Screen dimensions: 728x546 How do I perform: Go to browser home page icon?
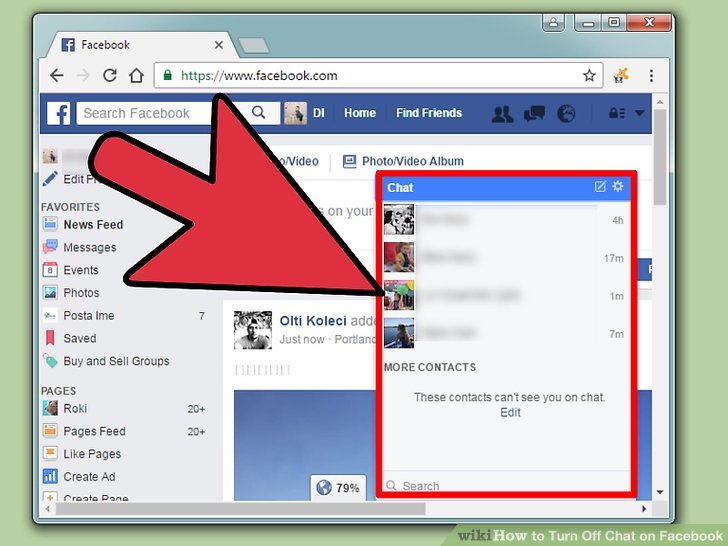pyautogui.click(x=135, y=75)
